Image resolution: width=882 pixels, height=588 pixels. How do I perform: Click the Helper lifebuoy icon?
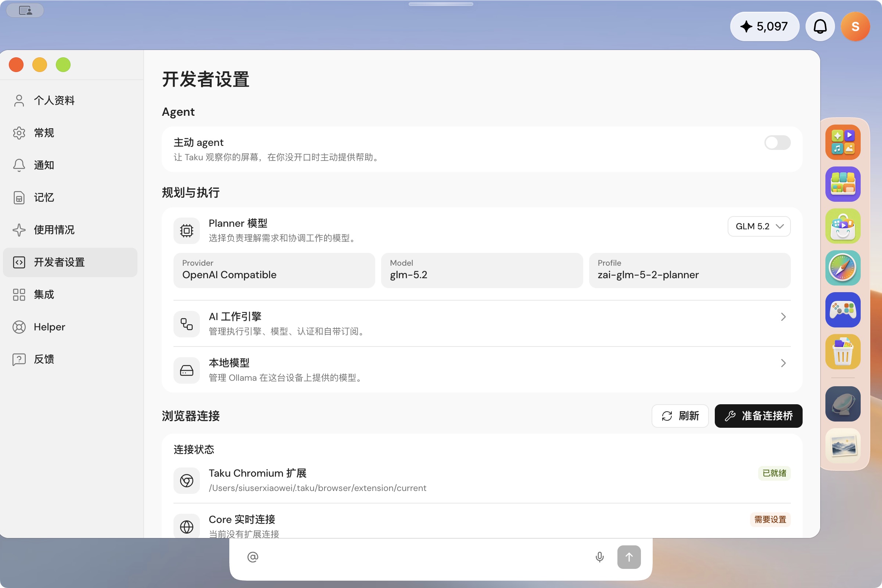(x=19, y=327)
